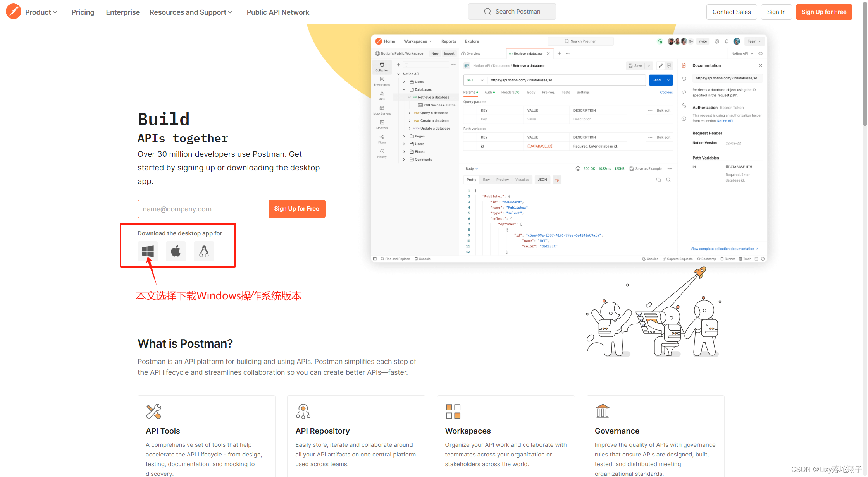The width and height of the screenshot is (868, 477).
Task: Go to Public API Network
Action: click(x=278, y=12)
